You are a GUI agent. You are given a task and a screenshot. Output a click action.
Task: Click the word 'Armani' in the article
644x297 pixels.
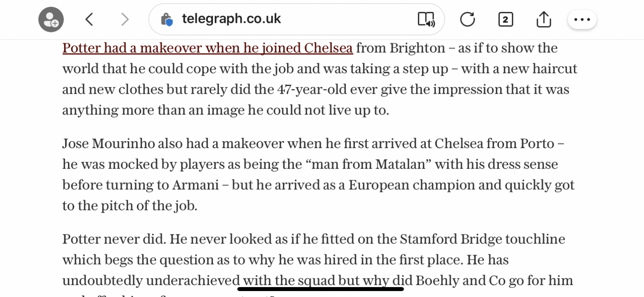(195, 185)
